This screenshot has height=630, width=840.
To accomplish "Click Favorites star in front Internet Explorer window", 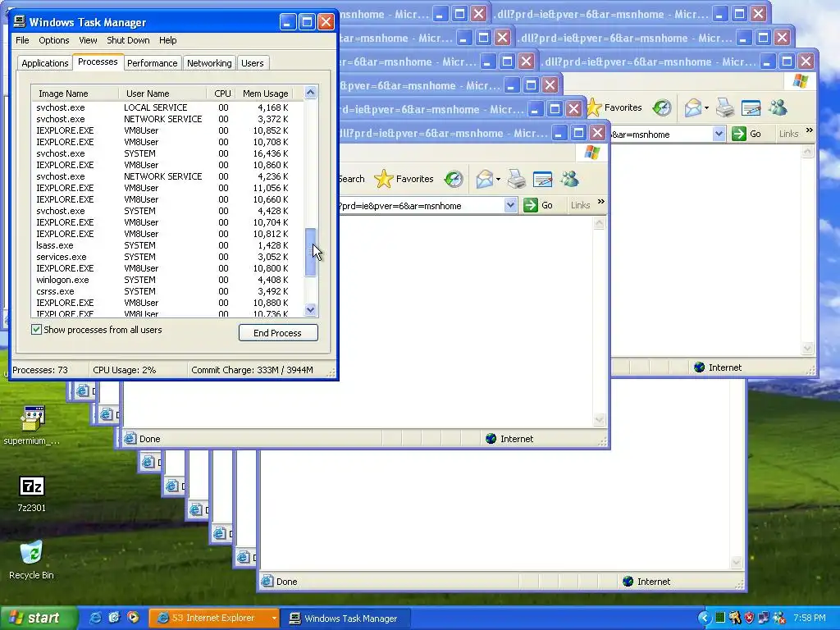I will [384, 179].
